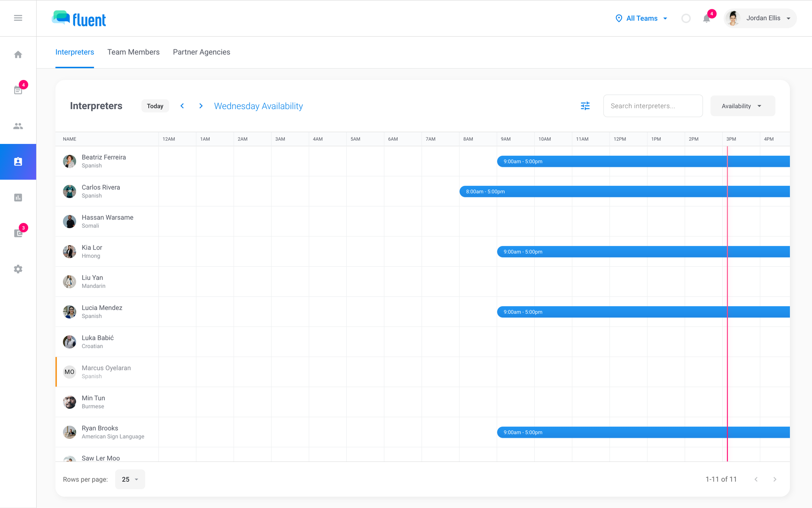The width and height of the screenshot is (812, 508).
Task: Click the status circle indicator
Action: click(x=686, y=18)
